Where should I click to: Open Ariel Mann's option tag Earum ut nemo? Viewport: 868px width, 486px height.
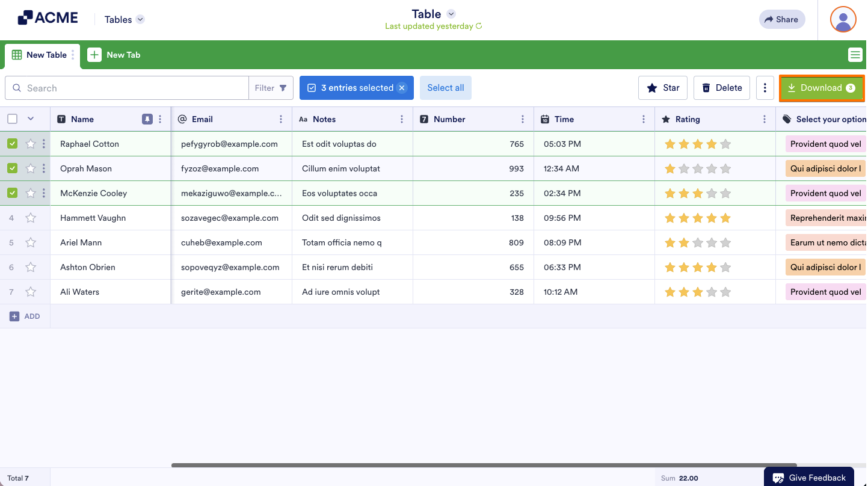click(x=826, y=242)
